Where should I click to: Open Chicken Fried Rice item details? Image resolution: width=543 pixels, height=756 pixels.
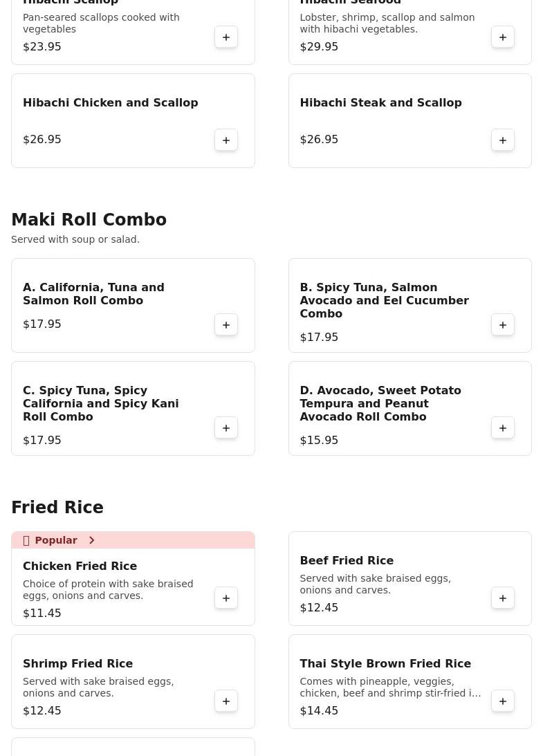(x=80, y=566)
